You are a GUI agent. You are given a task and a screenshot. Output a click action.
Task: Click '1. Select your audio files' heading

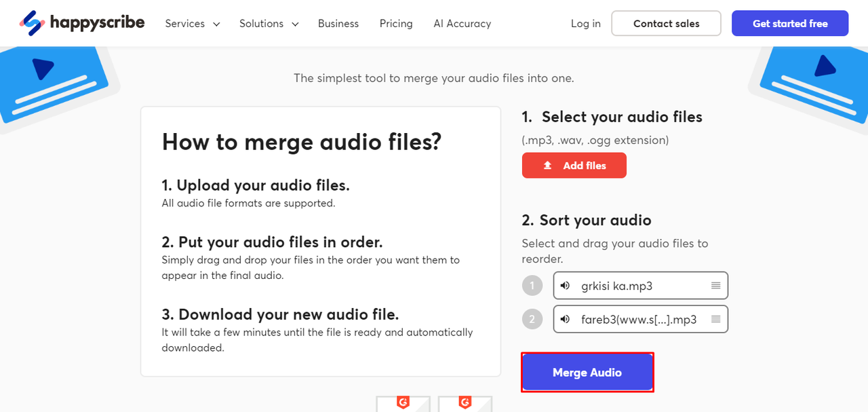tap(612, 117)
